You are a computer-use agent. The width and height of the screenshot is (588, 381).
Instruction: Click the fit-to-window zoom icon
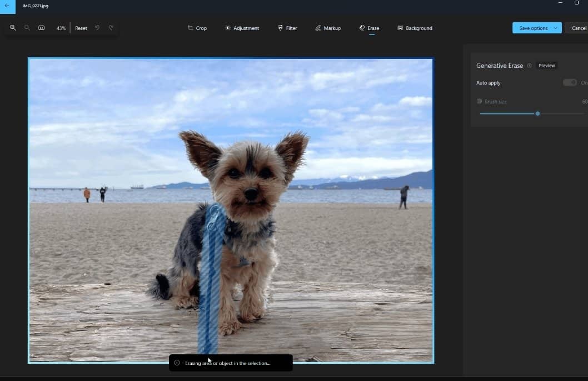pos(41,28)
